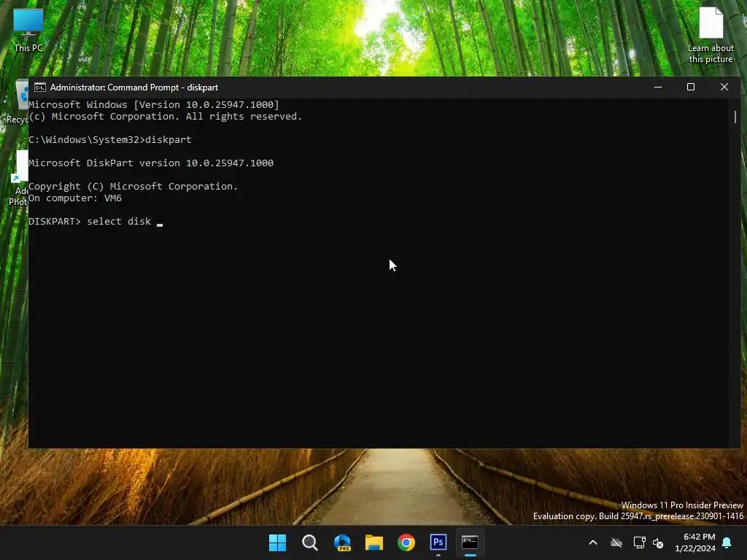Click the Command Prompt vertical scrollbar thumb
Image resolution: width=747 pixels, height=560 pixels.
[x=735, y=117]
